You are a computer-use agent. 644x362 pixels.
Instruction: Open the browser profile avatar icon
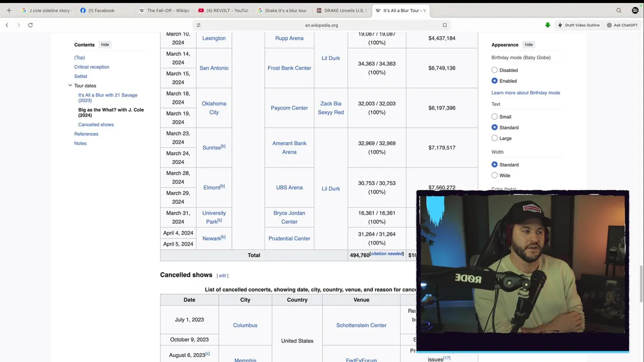635,10
